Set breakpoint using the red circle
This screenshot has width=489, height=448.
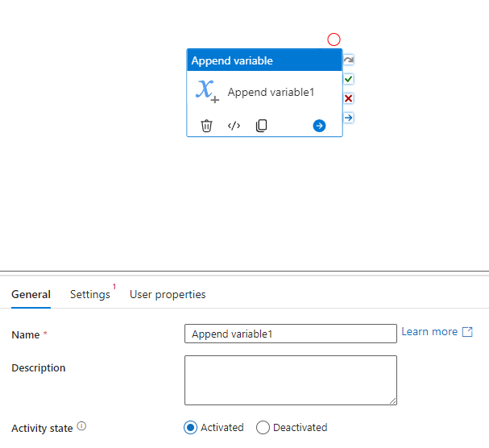coord(334,39)
